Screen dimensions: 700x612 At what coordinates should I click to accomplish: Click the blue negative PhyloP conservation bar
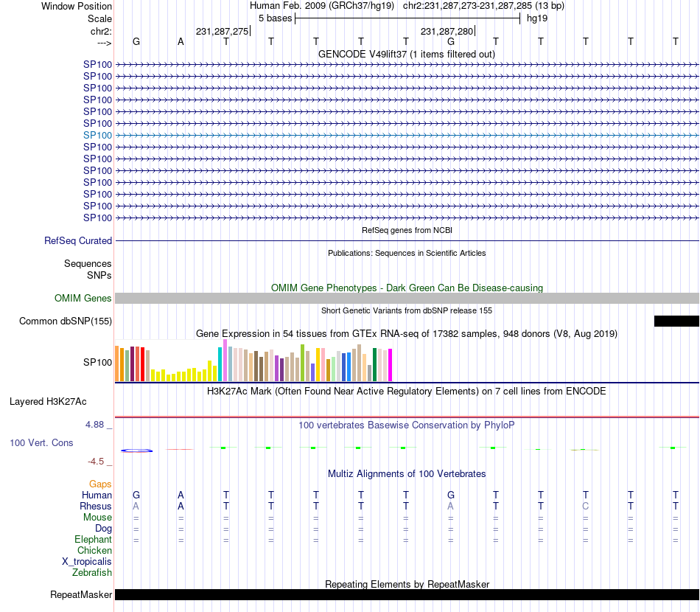136,451
